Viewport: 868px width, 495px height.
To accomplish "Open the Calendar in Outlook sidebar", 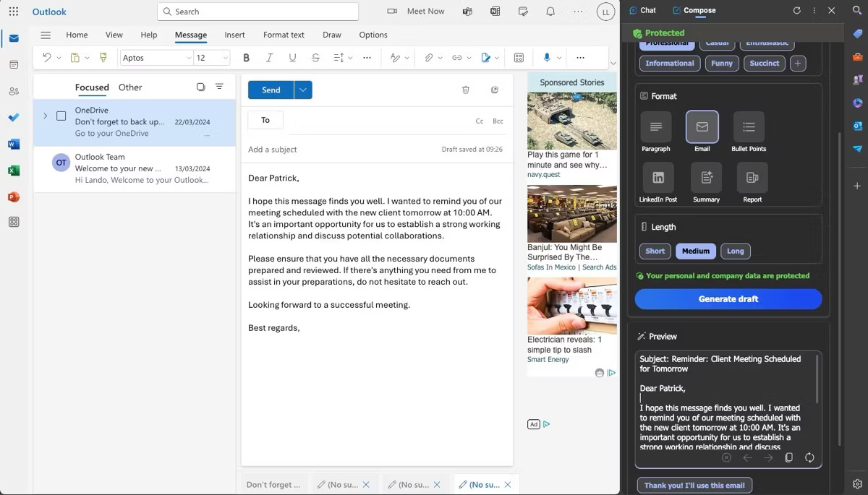I will (14, 65).
